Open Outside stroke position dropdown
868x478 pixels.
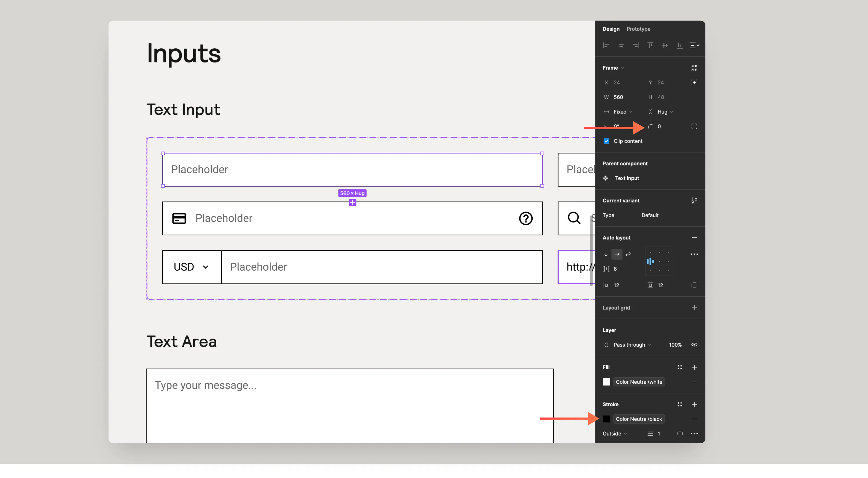615,433
